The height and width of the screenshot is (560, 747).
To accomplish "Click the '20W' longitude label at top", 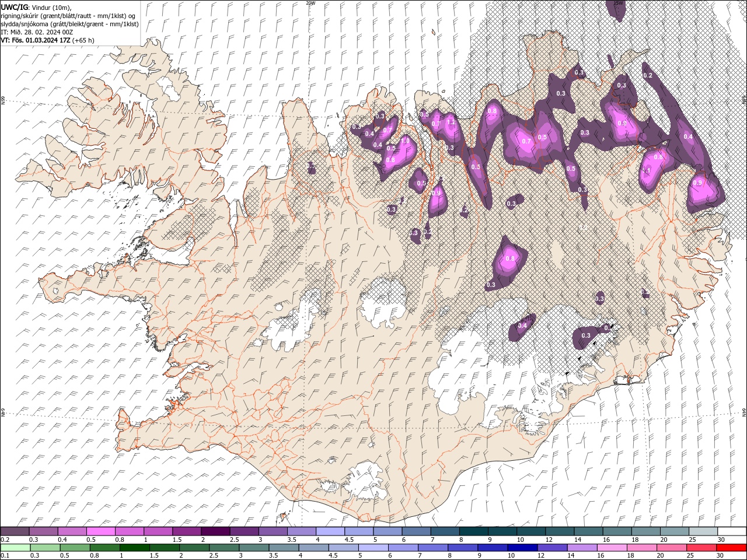I will point(310,3).
